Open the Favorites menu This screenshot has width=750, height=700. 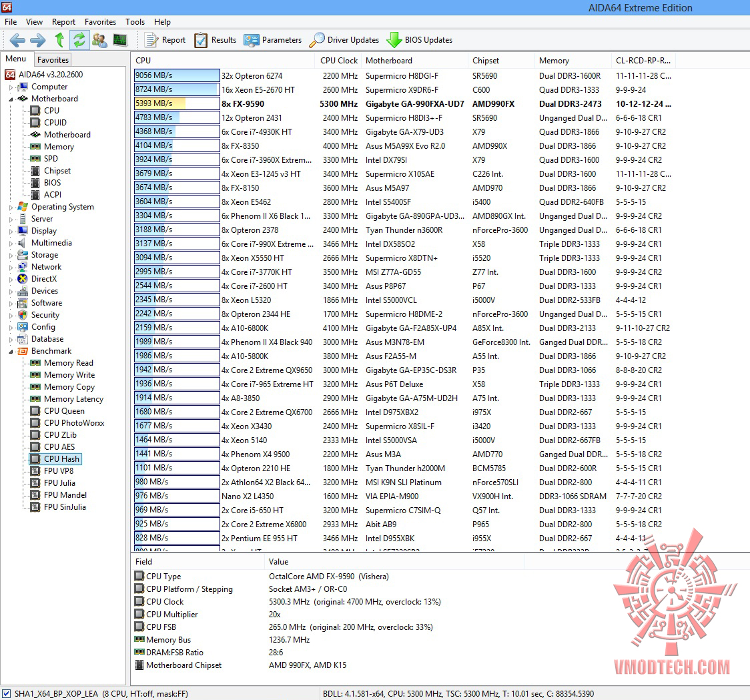pos(100,22)
